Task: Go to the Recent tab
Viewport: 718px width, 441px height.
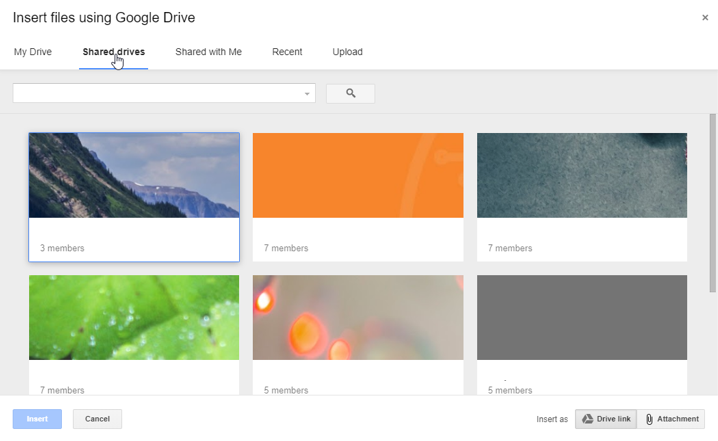Action: coord(287,52)
